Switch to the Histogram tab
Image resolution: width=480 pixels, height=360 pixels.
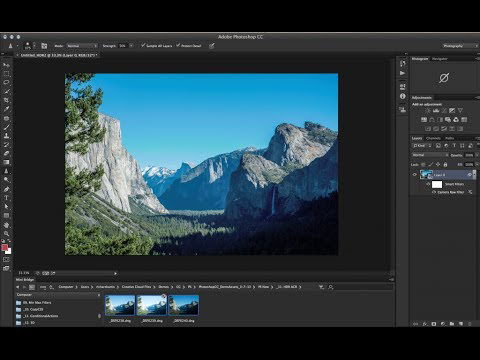point(420,59)
